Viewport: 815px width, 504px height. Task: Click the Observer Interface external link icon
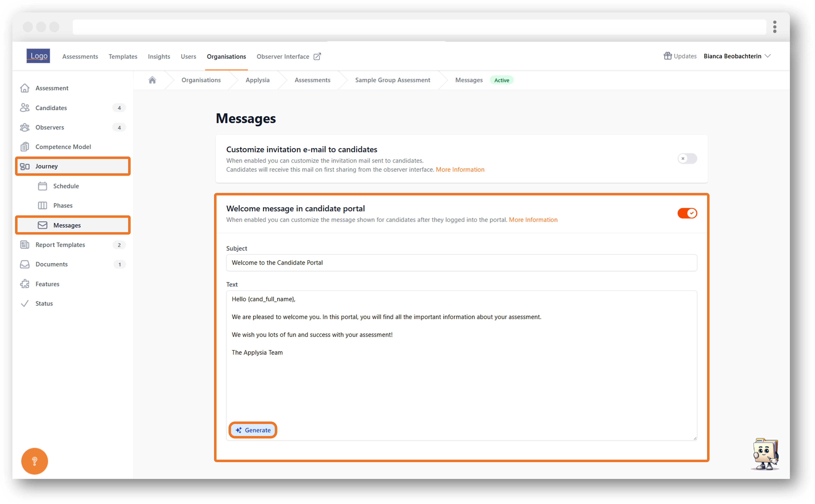pos(317,56)
